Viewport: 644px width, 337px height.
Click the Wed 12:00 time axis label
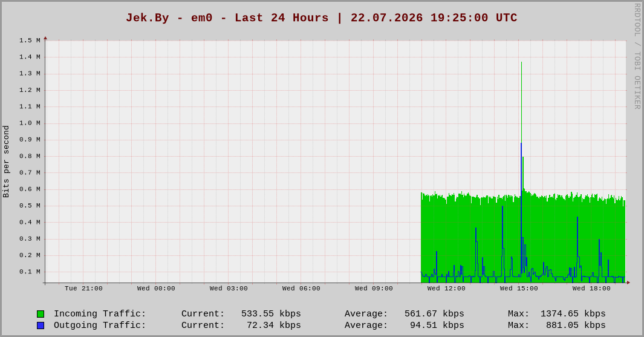coord(446,289)
